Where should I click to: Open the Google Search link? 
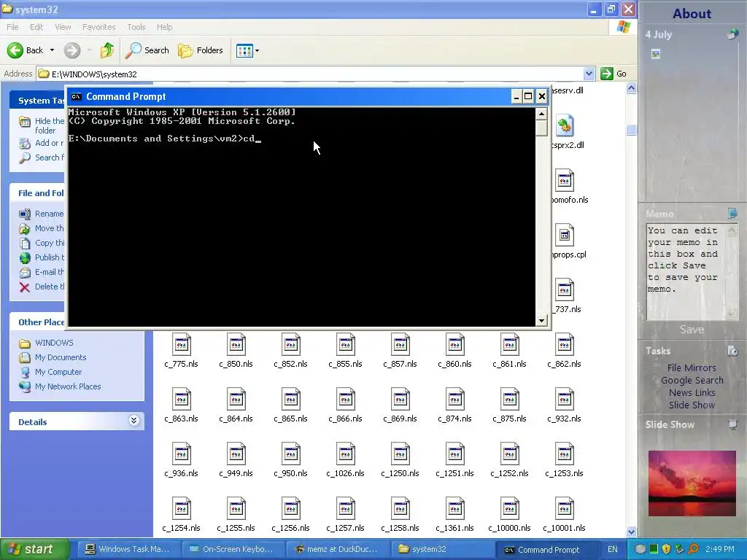(x=692, y=381)
